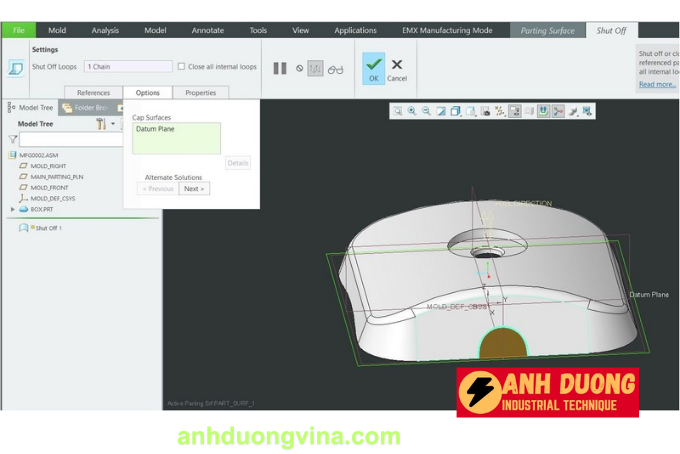Open the Analysis ribbon tab
This screenshot has width=680, height=454.
point(105,30)
